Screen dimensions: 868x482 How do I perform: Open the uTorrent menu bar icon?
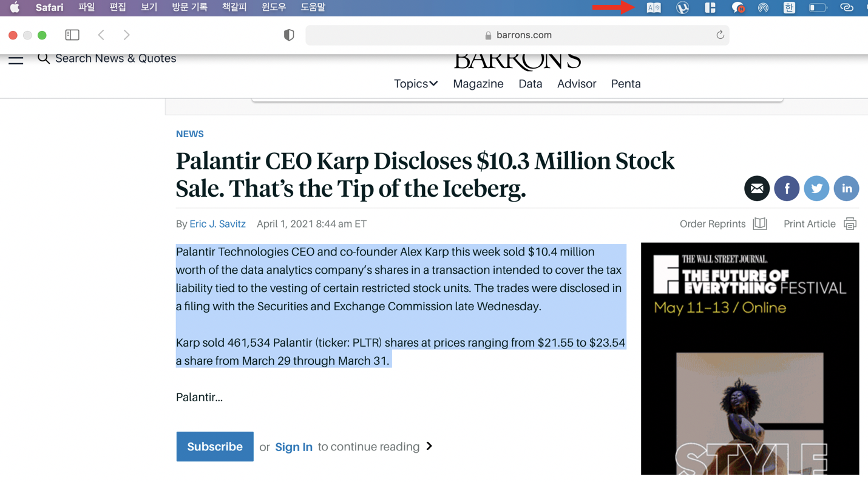pyautogui.click(x=682, y=8)
